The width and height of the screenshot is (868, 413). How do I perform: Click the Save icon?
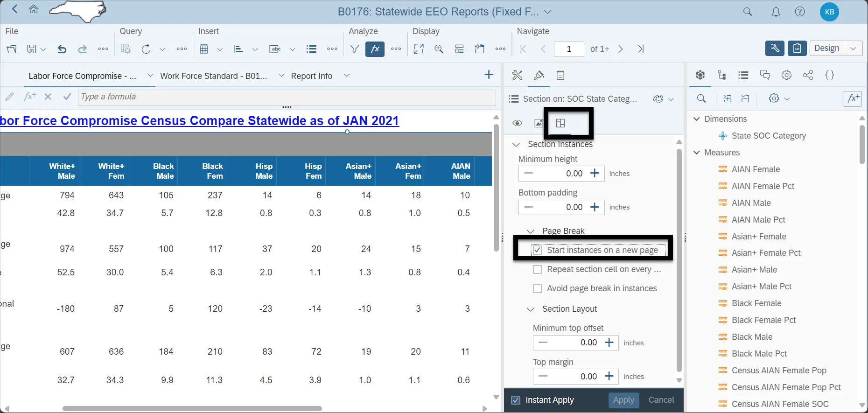point(31,49)
